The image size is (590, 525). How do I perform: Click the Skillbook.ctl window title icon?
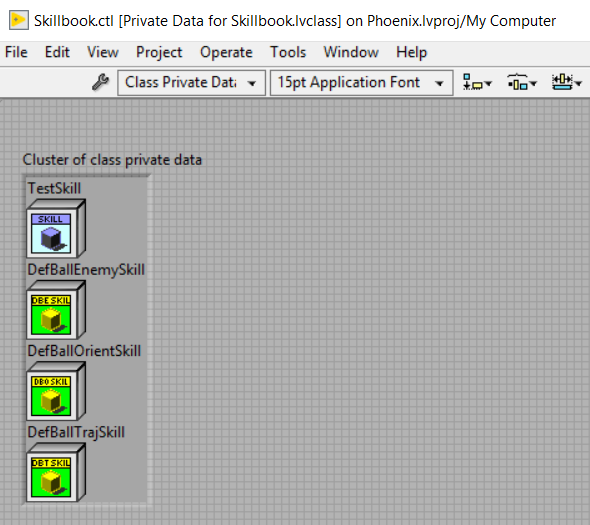click(x=19, y=20)
